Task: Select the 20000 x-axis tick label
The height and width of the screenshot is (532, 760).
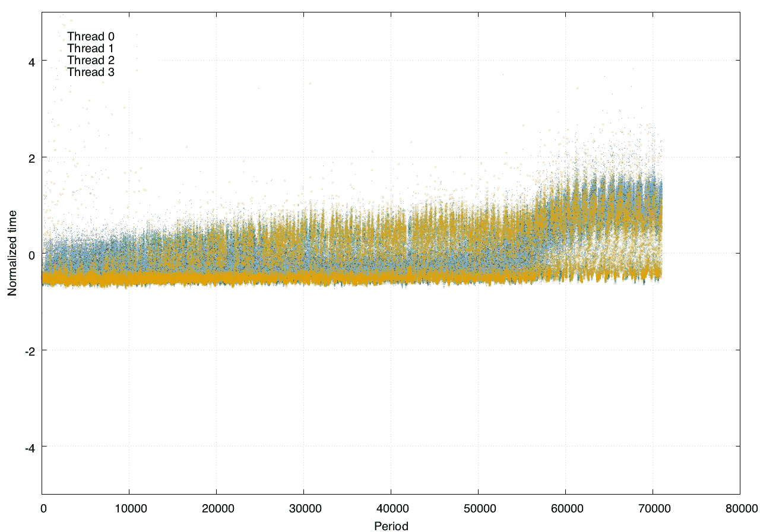Action: 216,509
